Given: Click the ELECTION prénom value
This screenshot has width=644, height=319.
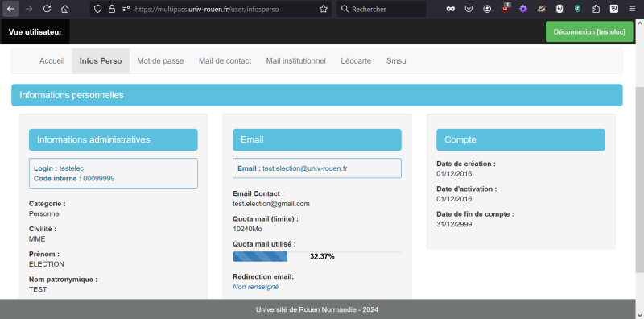Looking at the screenshot, I should [x=47, y=264].
